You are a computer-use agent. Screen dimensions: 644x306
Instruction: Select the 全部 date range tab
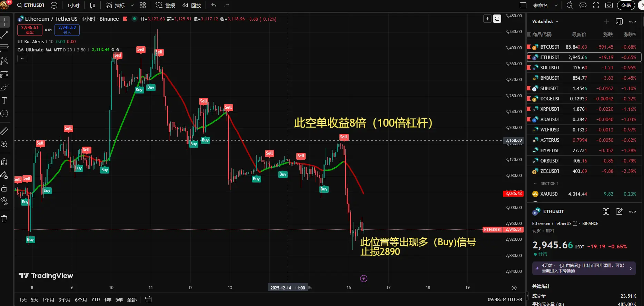(x=132, y=299)
